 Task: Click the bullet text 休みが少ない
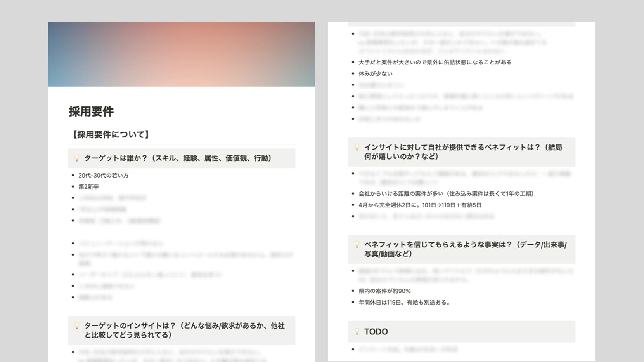tap(376, 73)
